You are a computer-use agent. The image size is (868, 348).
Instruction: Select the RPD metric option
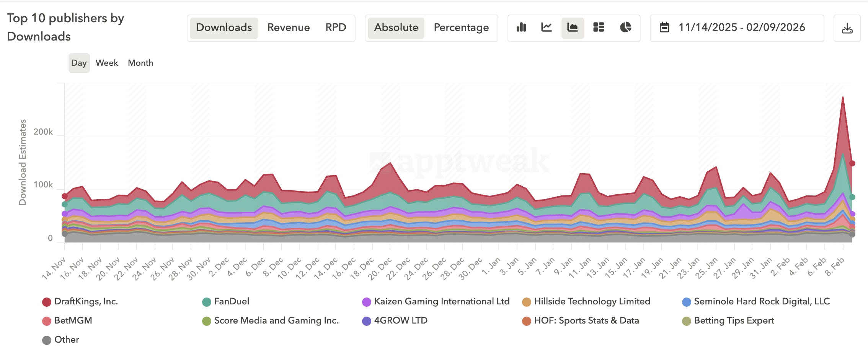pos(336,28)
